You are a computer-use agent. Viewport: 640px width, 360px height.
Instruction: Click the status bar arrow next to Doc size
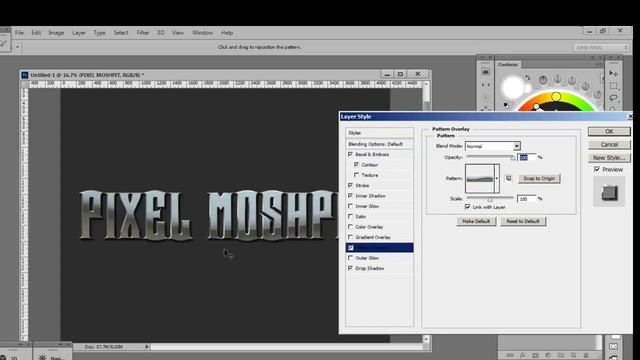pos(147,347)
